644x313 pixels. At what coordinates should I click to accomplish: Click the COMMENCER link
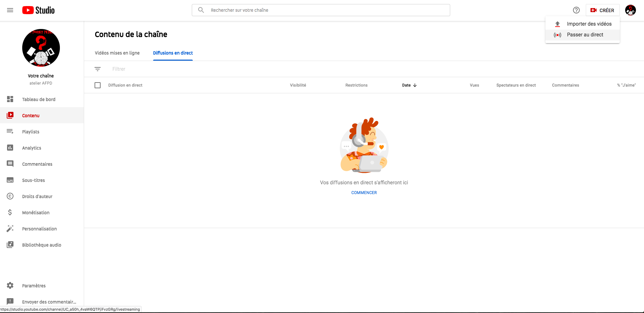pyautogui.click(x=364, y=193)
